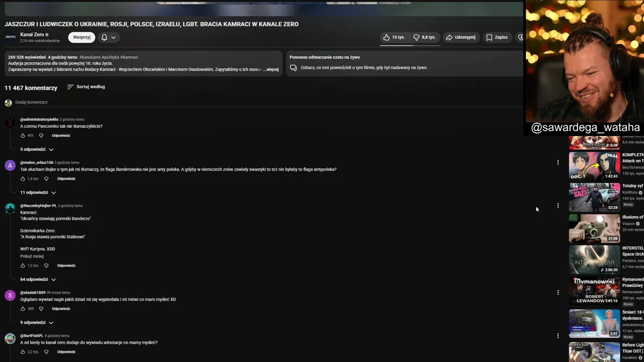Open the 5:38 suggested video thumbnail

pos(594,143)
